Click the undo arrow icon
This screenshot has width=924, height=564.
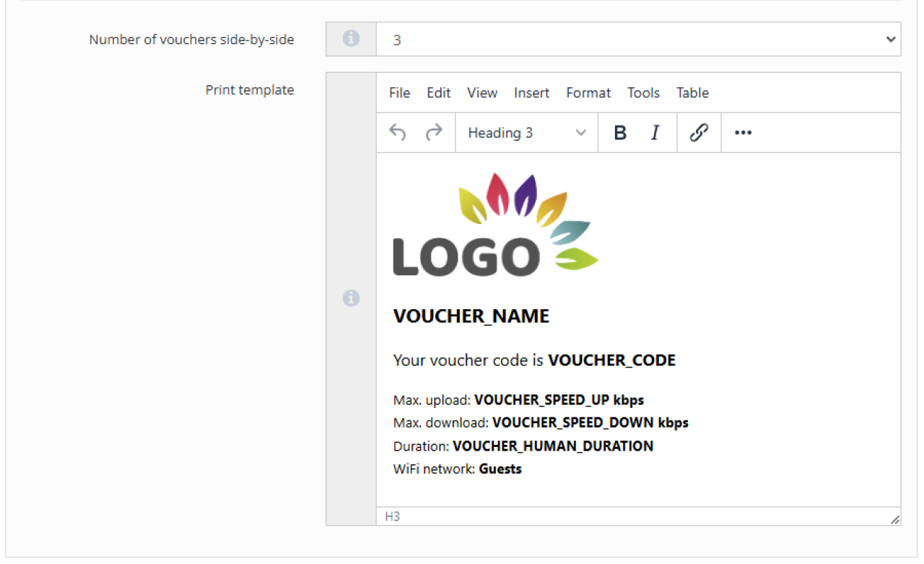click(x=398, y=133)
